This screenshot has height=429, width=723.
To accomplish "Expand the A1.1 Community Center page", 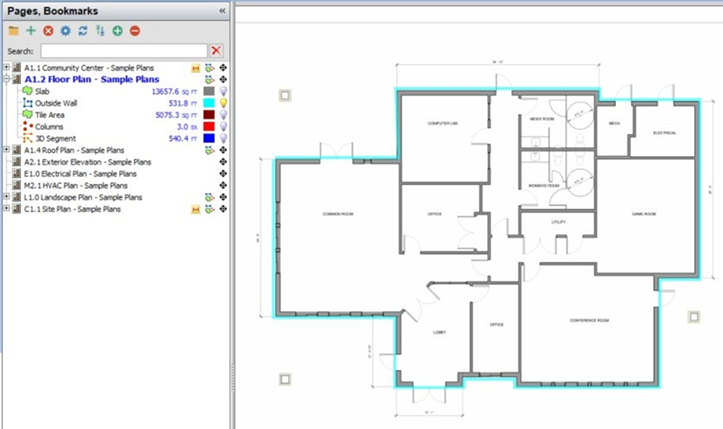I will coord(6,67).
